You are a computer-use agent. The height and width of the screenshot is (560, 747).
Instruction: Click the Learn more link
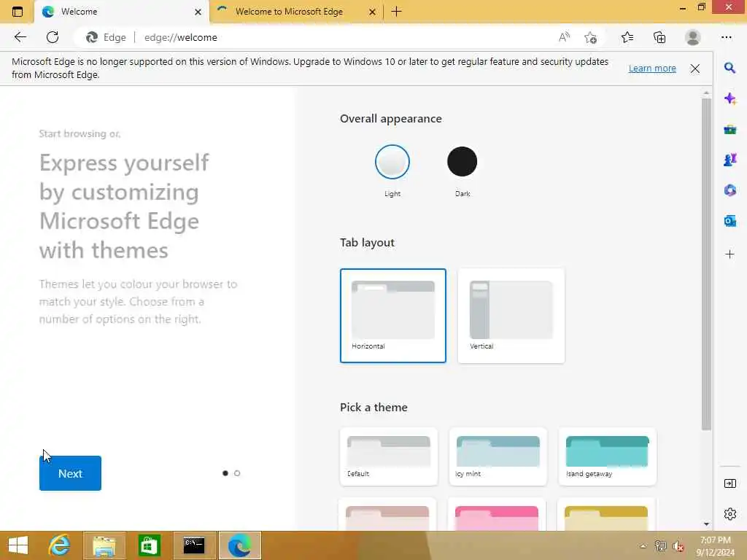click(x=652, y=69)
